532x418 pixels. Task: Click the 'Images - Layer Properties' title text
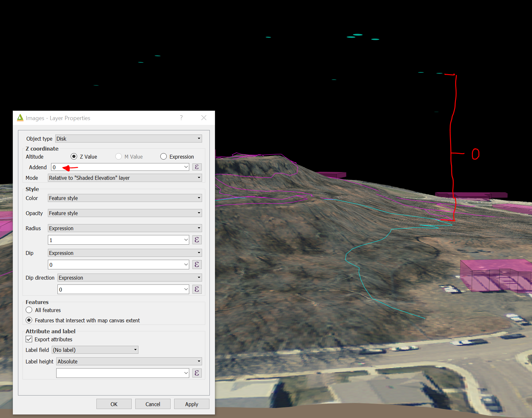click(x=58, y=118)
